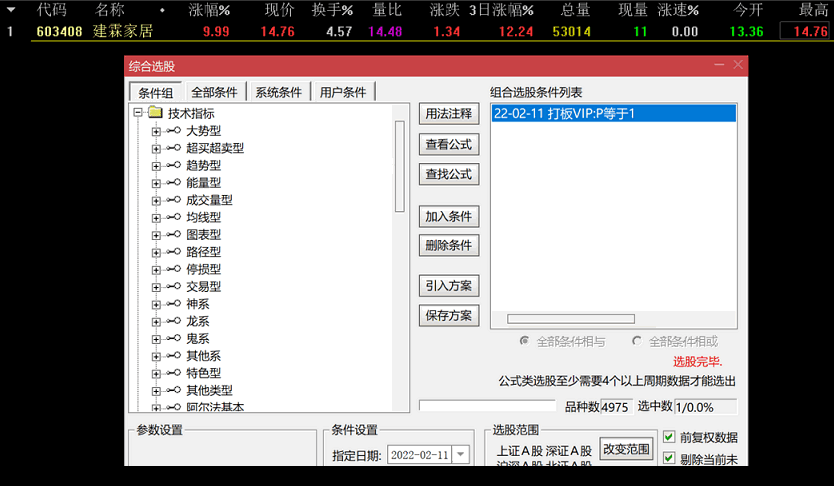Switch to the 条件组 tab
This screenshot has height=486, width=834.
pos(156,92)
